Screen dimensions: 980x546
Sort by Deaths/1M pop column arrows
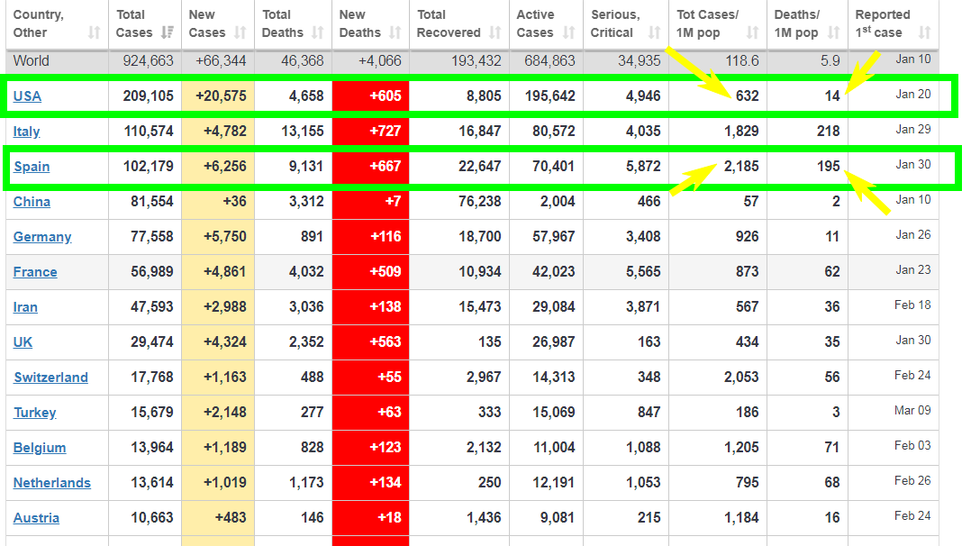tap(834, 32)
